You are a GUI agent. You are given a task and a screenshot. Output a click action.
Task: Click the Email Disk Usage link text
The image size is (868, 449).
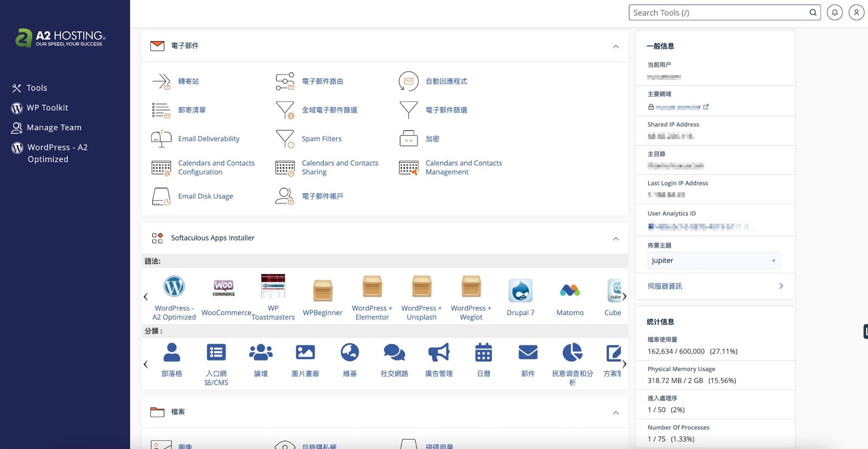tap(206, 197)
